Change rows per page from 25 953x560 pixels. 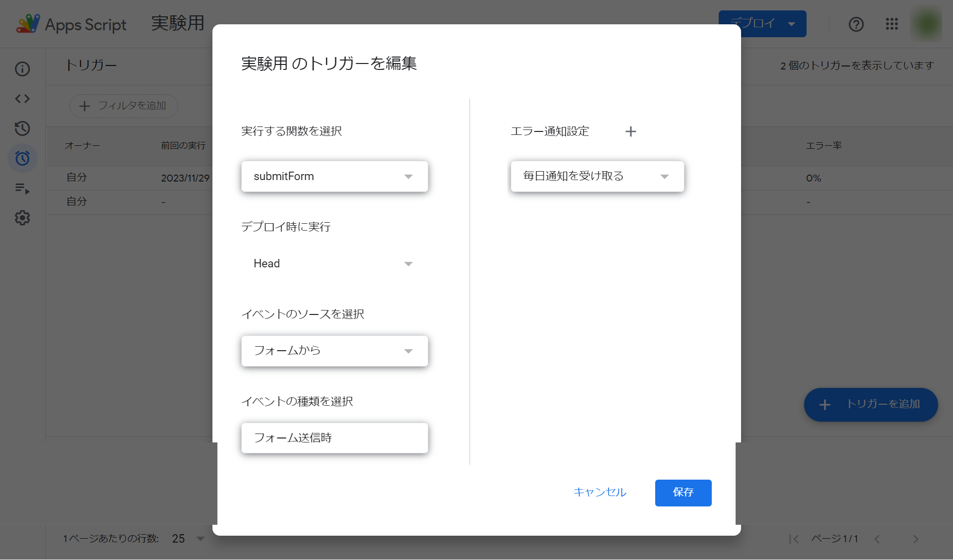click(x=187, y=539)
